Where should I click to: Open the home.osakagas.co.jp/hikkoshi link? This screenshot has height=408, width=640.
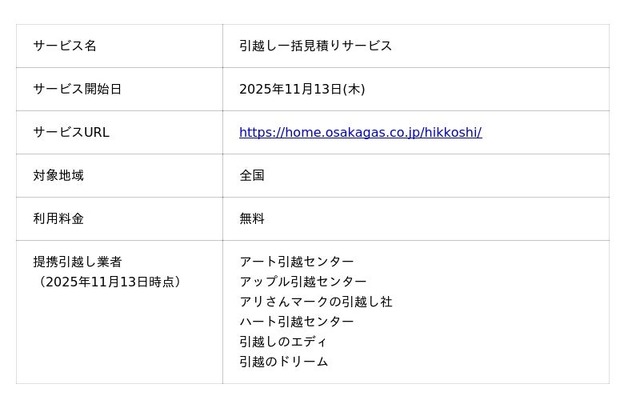coord(360,132)
